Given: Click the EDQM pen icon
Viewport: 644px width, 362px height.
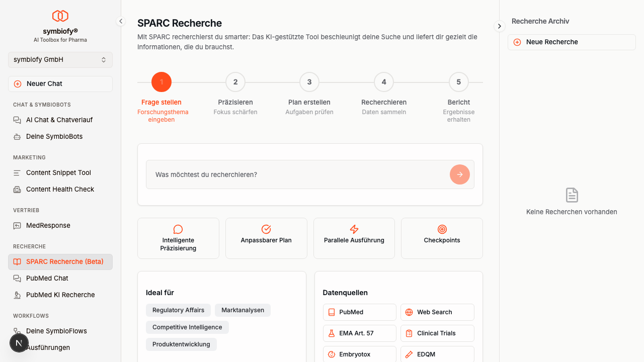Looking at the screenshot, I should pyautogui.click(x=408, y=354).
